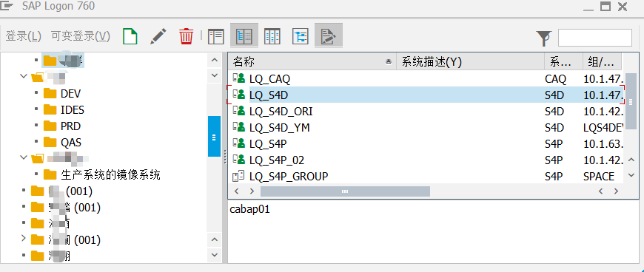Expand the last folder labeled (001) in the tree
Screen dimensions: 644x272
24,238
